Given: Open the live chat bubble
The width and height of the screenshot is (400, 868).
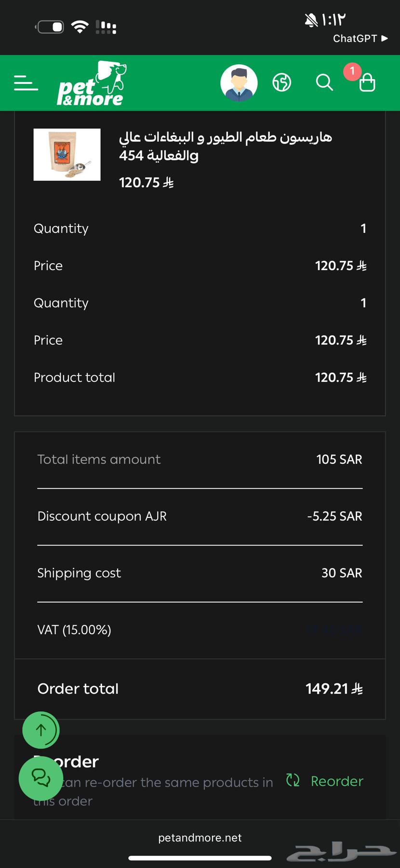Looking at the screenshot, I should pyautogui.click(x=41, y=778).
